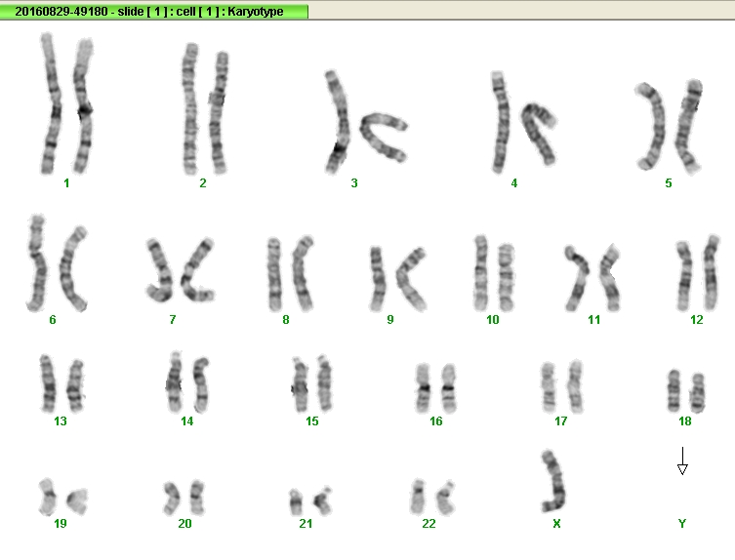
Task: Click the green label Y
Action: click(682, 524)
